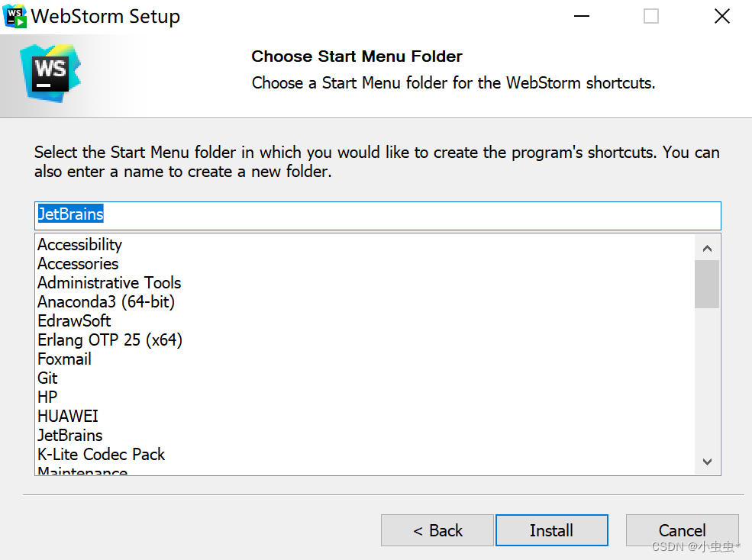Click the folder list scrollbar thumb

[x=707, y=285]
